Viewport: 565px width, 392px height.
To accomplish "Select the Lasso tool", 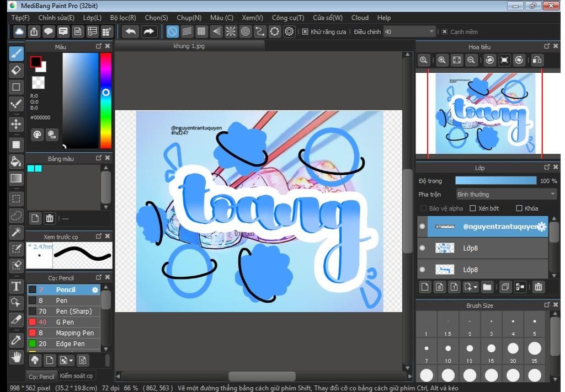I will [16, 215].
